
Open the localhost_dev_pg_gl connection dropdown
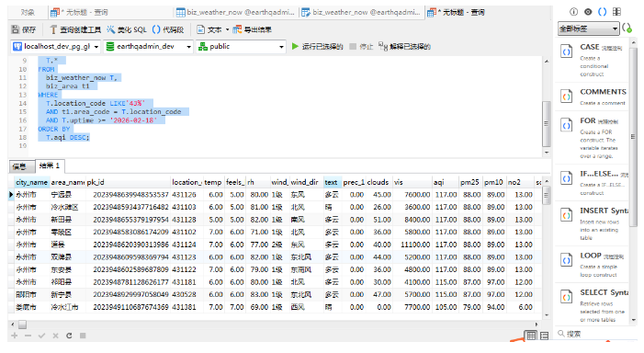point(55,47)
